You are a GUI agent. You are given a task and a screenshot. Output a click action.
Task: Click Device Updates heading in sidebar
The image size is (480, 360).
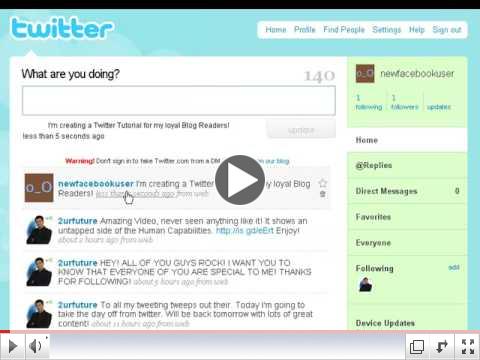385,323
